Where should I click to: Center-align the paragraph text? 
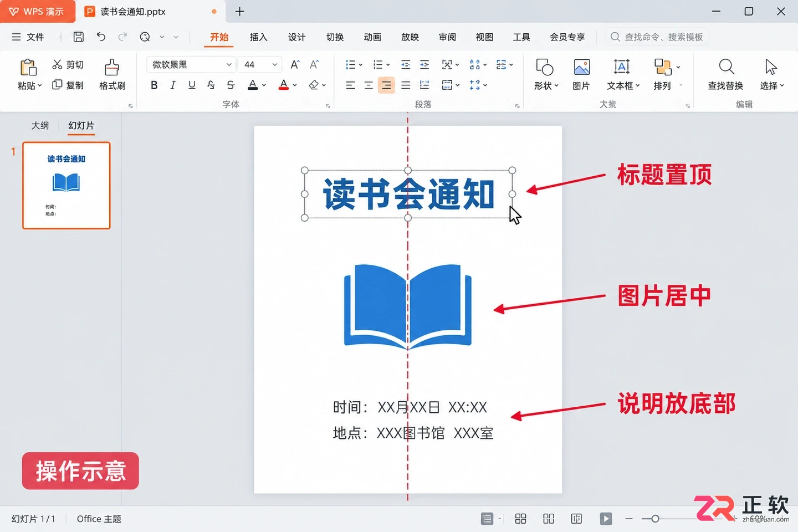369,85
